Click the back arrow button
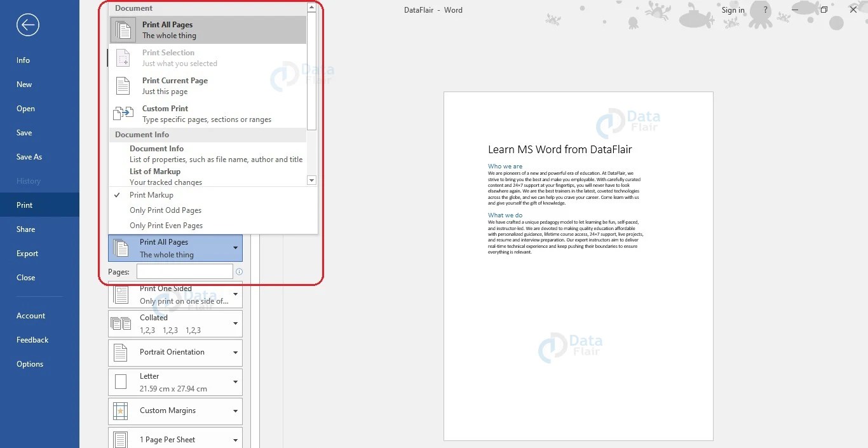The width and height of the screenshot is (868, 448). point(27,25)
